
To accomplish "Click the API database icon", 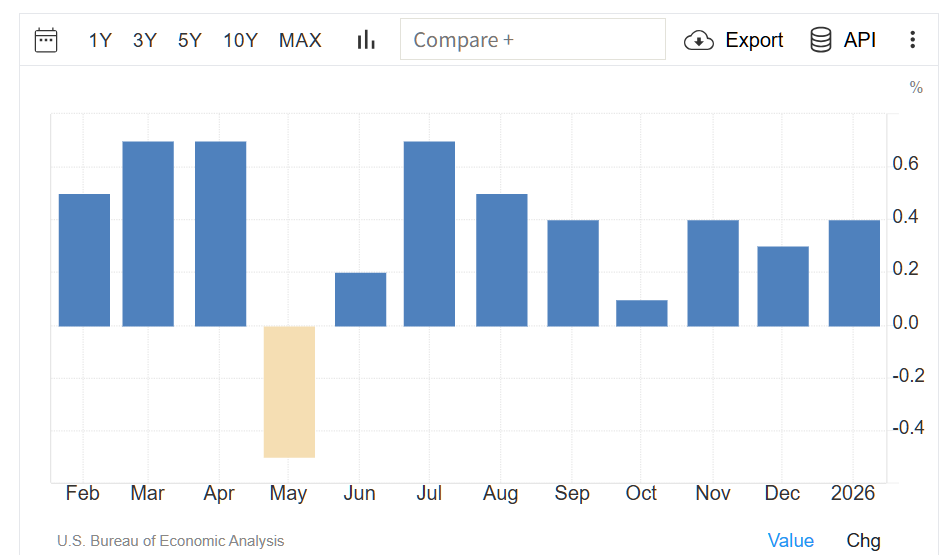I will coord(821,40).
